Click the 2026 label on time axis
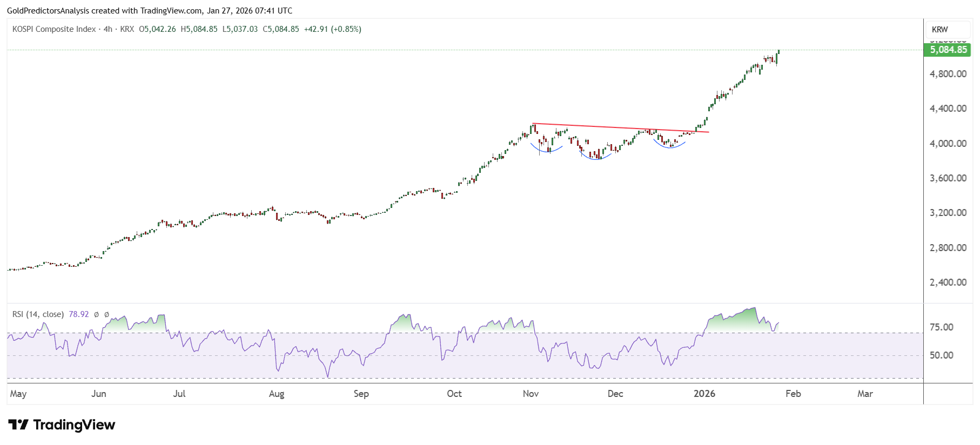 pyautogui.click(x=704, y=394)
